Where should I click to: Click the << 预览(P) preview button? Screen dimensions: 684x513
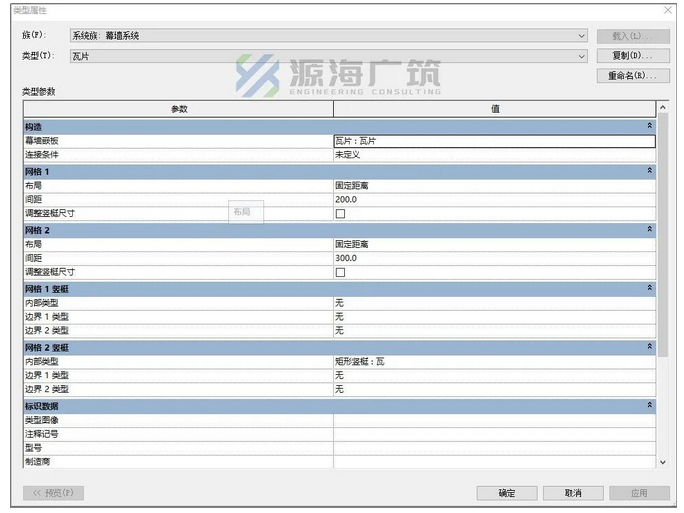[x=53, y=493]
